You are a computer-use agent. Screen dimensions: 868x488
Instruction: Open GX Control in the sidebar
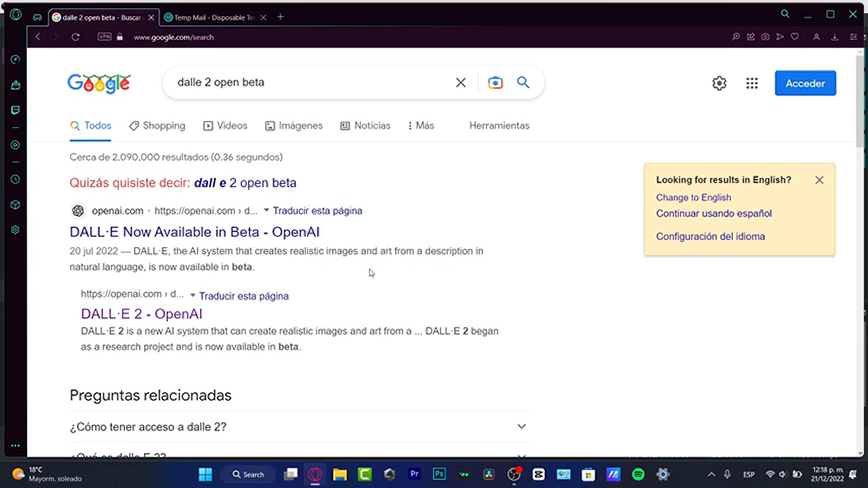(15, 60)
